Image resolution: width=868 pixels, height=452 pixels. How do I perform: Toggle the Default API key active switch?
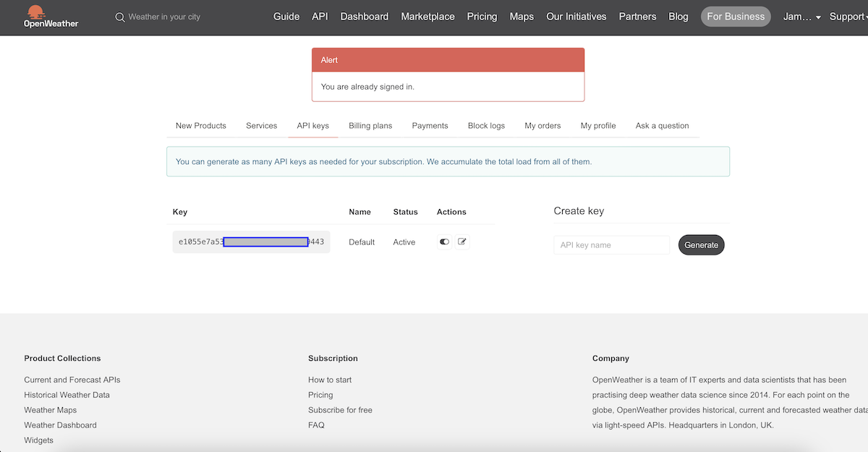point(444,242)
